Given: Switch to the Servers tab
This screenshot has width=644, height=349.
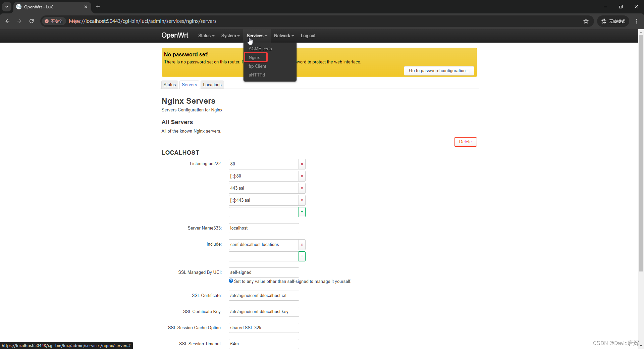Looking at the screenshot, I should pyautogui.click(x=190, y=85).
